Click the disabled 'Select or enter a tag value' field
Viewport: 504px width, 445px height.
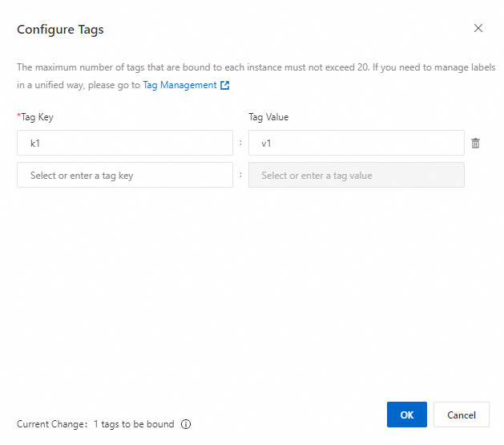(356, 175)
